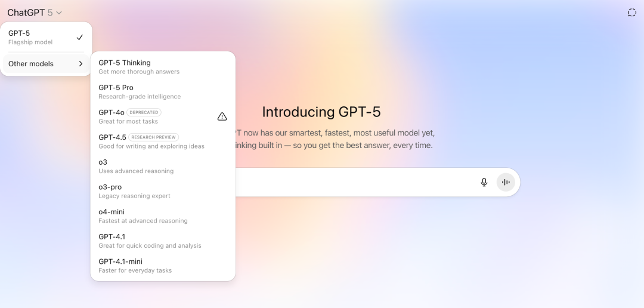Choose GPT-5 Pro research-grade model
Image resolution: width=644 pixels, height=308 pixels.
[x=163, y=92]
